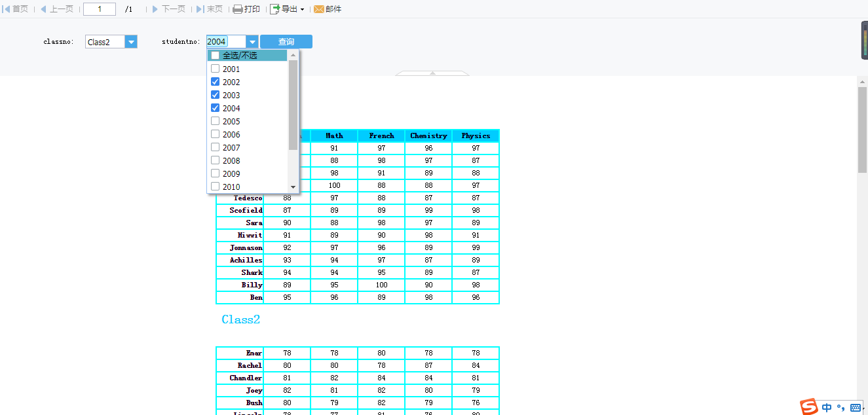
Task: Click the export (导出) icon
Action: coord(275,9)
